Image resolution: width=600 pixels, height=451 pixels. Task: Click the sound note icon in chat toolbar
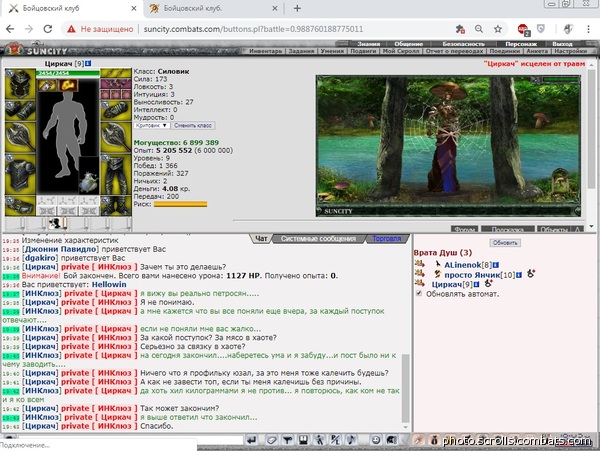tap(351, 440)
